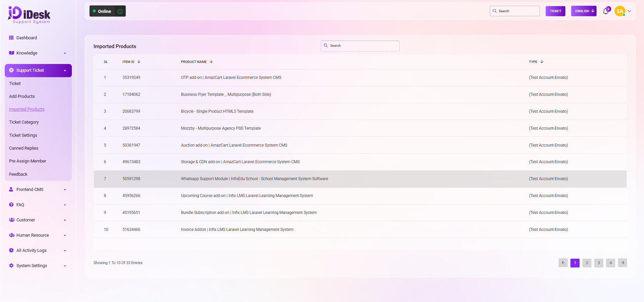This screenshot has width=644, height=302.
Task: Open Ticket Category in sidebar
Action: click(x=24, y=122)
